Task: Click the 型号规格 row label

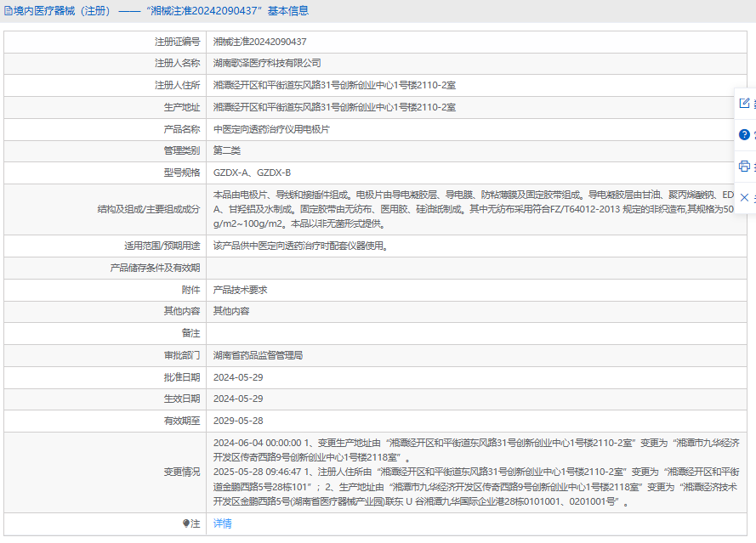Action: click(x=182, y=173)
